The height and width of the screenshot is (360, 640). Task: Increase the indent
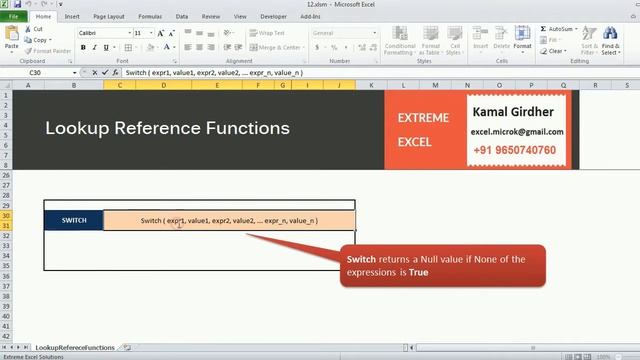(x=239, y=47)
